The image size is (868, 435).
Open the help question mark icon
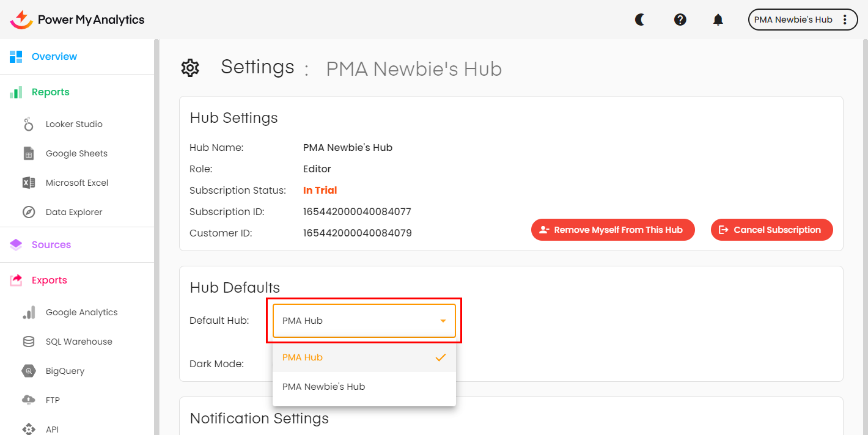tap(680, 20)
